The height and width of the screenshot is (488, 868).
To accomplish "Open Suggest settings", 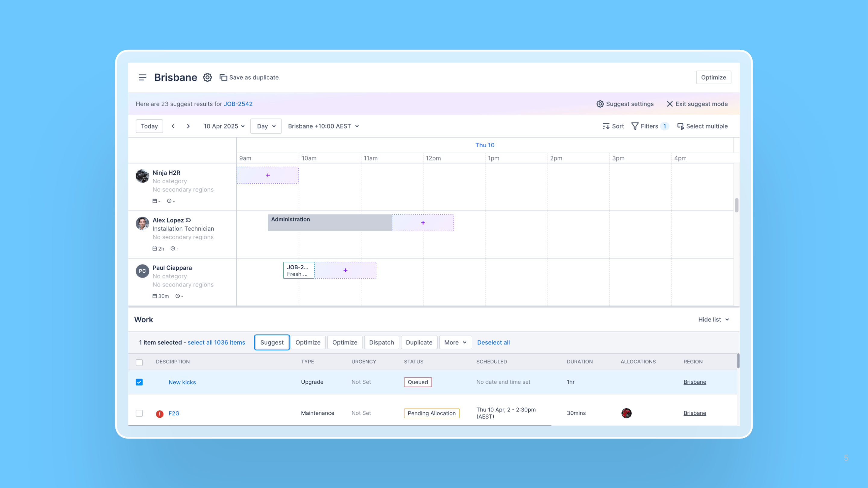I will pos(625,104).
